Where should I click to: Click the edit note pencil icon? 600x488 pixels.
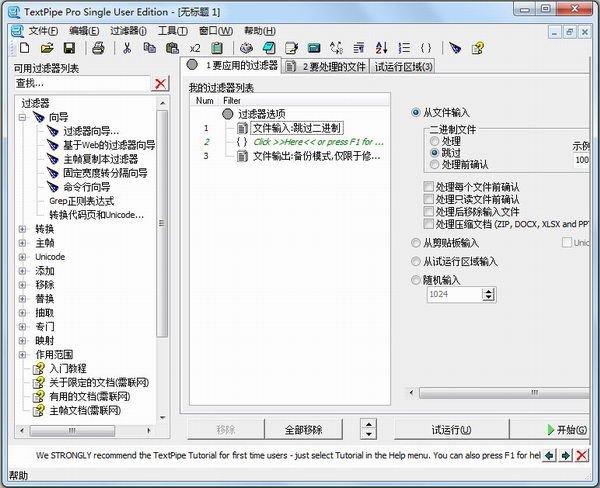tap(292, 48)
